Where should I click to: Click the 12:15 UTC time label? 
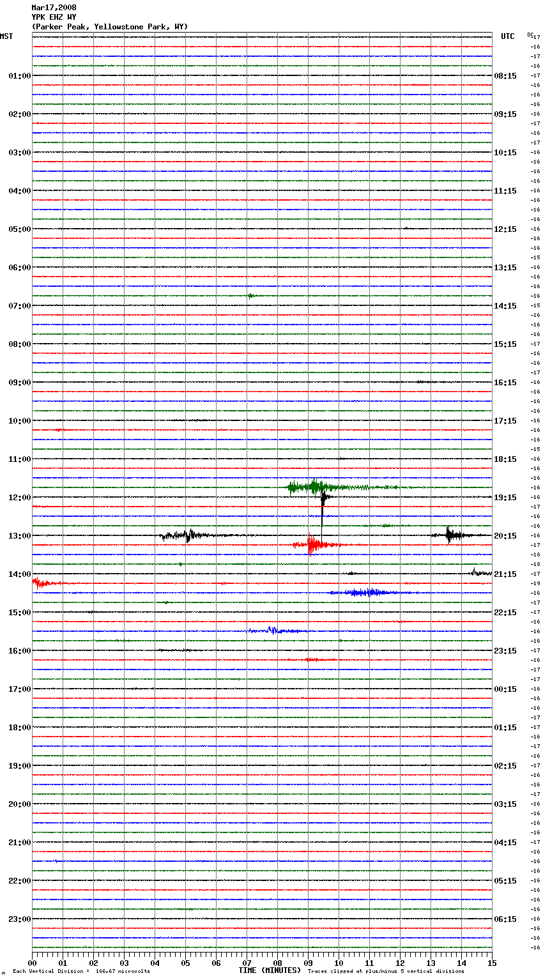[x=505, y=229]
